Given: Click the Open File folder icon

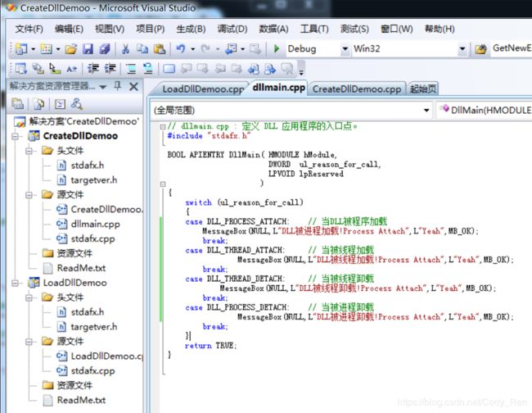Looking at the screenshot, I should point(71,49).
